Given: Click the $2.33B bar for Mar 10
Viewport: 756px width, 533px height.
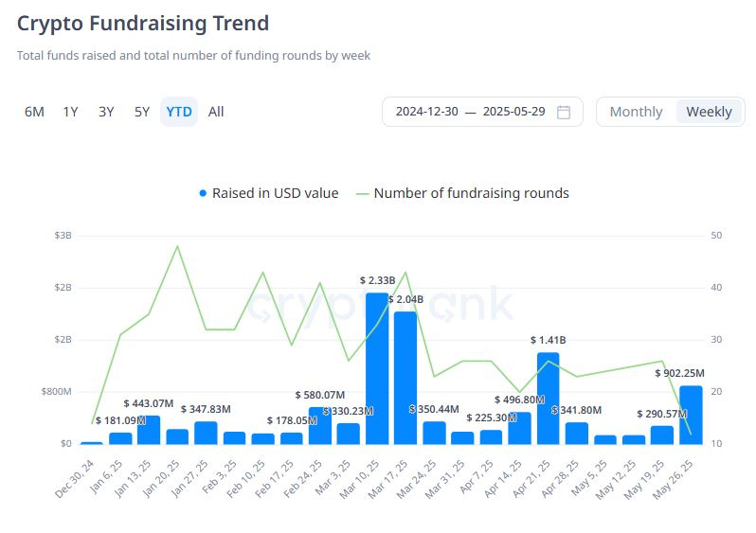Looking at the screenshot, I should tap(377, 368).
